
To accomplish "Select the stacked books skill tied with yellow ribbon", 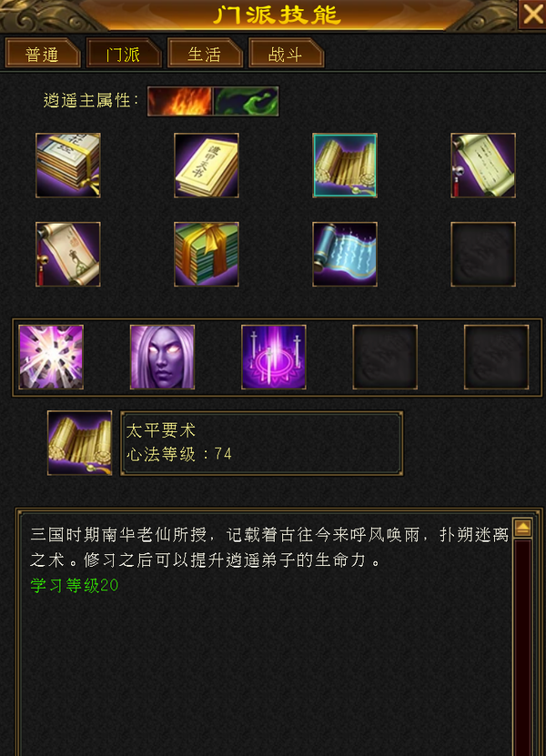I will click(x=68, y=166).
